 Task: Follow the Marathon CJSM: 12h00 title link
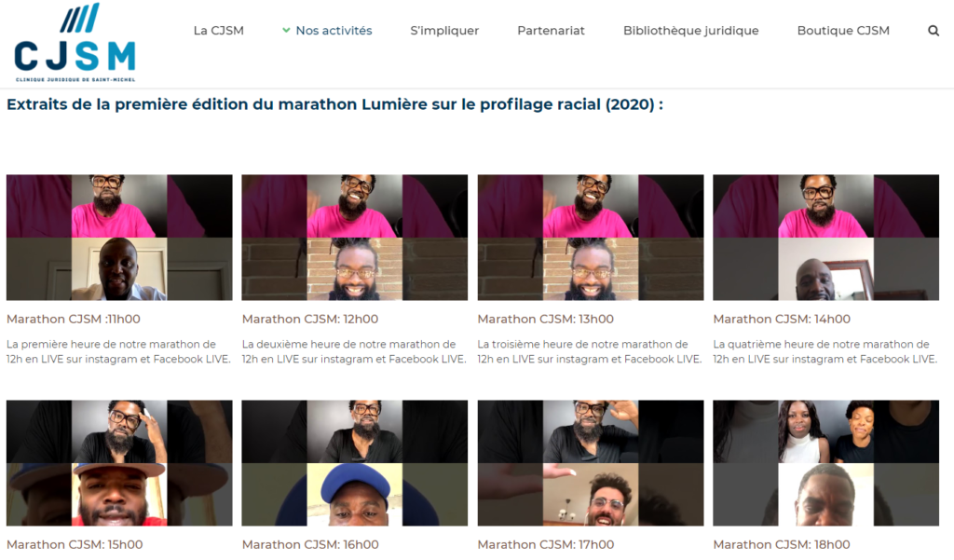[x=309, y=319]
